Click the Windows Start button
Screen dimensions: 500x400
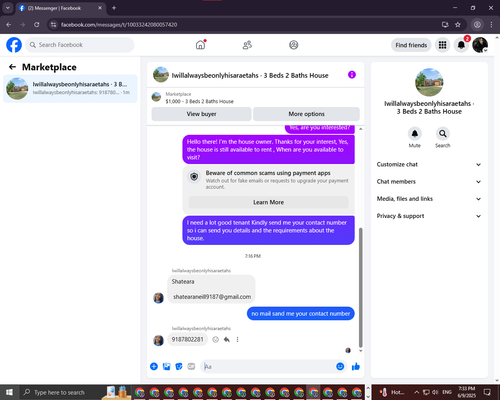click(x=9, y=392)
